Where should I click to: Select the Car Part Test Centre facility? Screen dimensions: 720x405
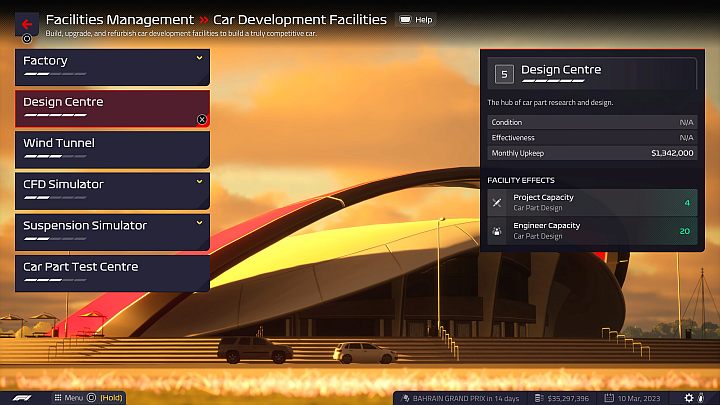112,272
